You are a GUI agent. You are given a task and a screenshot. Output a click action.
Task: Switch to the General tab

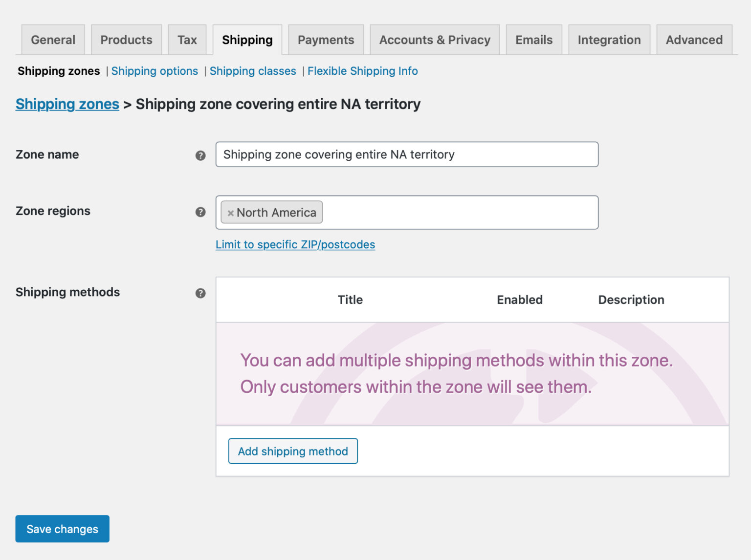point(53,40)
